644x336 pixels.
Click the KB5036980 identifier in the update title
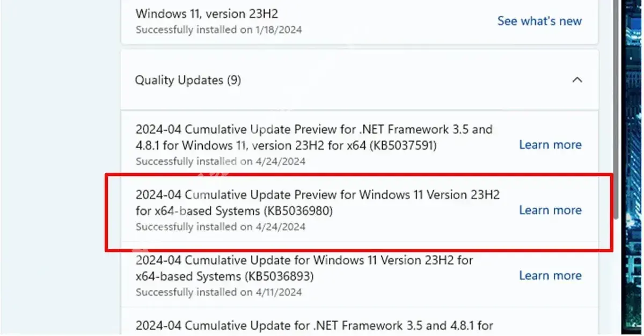point(301,210)
